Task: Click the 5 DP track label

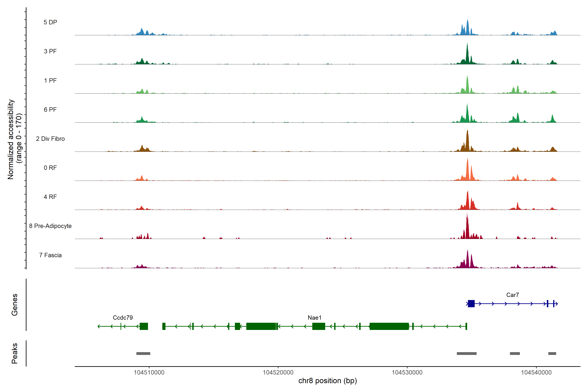Action: coord(50,22)
